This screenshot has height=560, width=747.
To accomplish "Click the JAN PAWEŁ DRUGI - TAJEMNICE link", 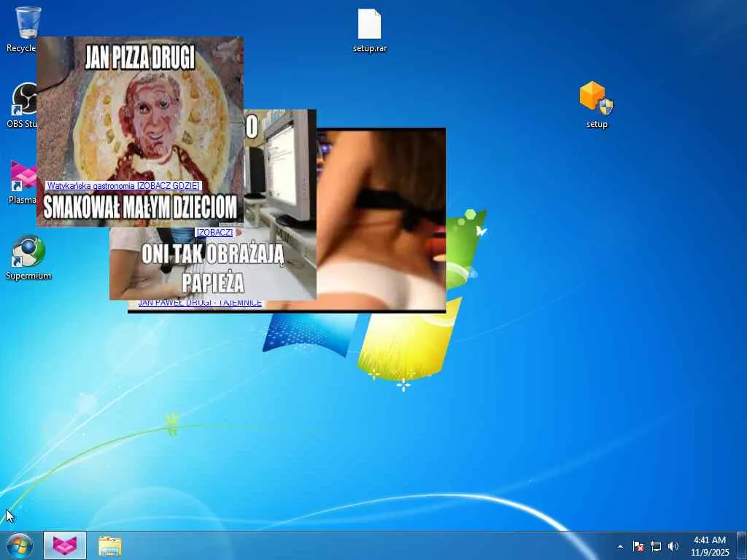I will (x=200, y=303).
